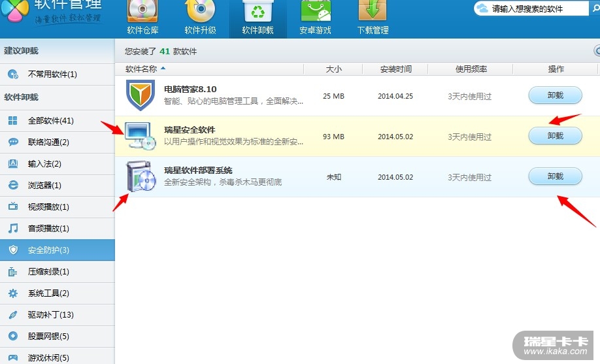Select 联络沟通(2) category
This screenshot has height=364, width=600.
[x=58, y=142]
